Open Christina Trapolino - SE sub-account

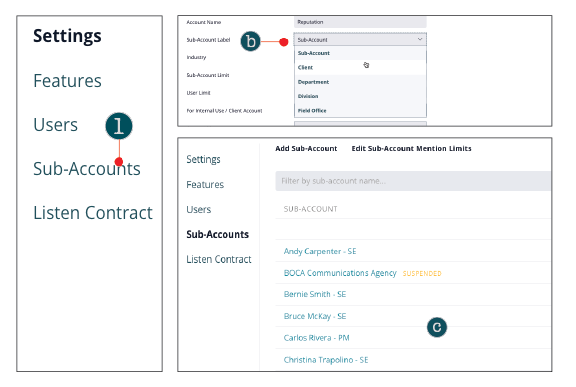coord(326,360)
